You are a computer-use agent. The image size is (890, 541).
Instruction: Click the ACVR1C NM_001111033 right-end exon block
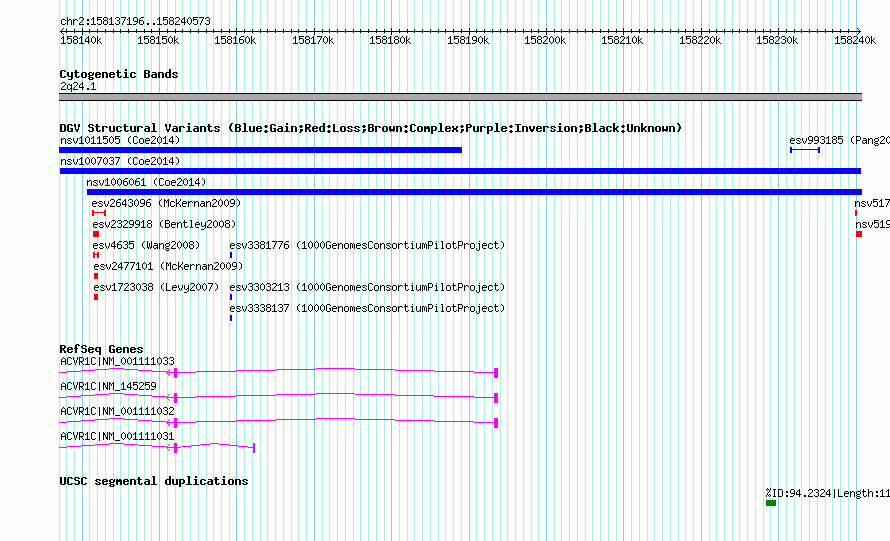point(496,373)
